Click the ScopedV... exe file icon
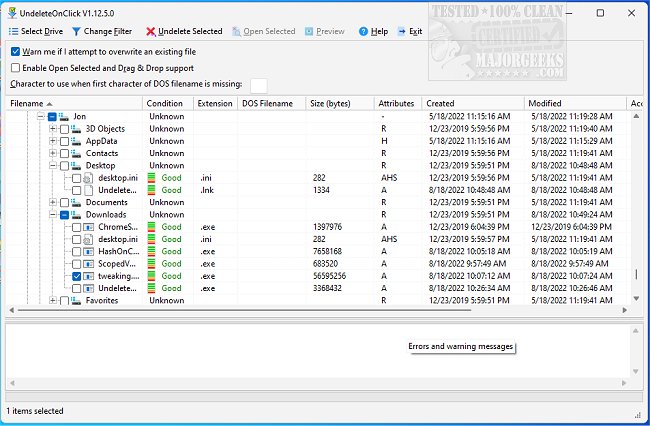Image resolution: width=650 pixels, height=426 pixels. (88, 264)
